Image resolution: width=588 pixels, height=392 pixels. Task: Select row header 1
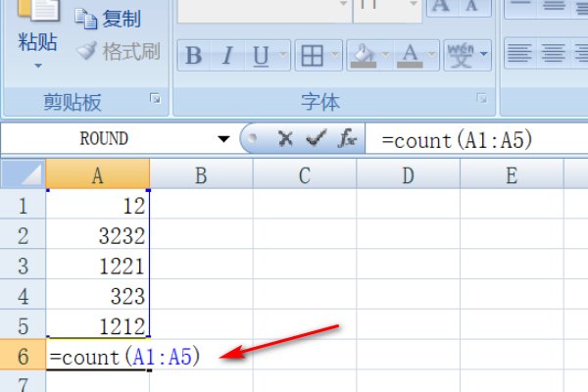point(23,205)
